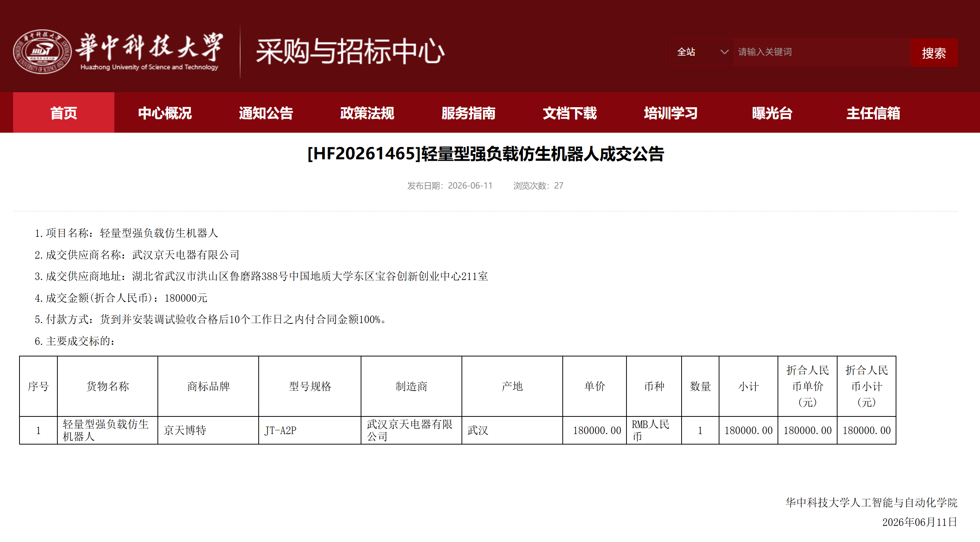This screenshot has width=980, height=542.
Task: Select the announcement title HF20261465
Action: click(x=486, y=154)
